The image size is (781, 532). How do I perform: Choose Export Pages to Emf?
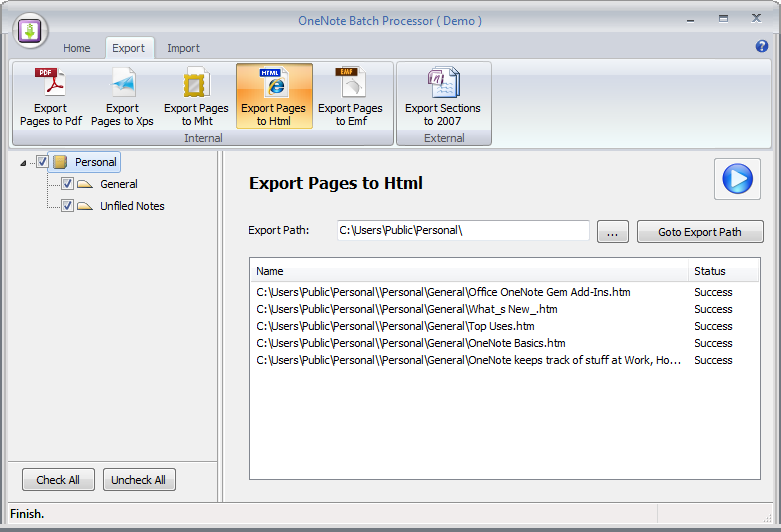pyautogui.click(x=351, y=96)
